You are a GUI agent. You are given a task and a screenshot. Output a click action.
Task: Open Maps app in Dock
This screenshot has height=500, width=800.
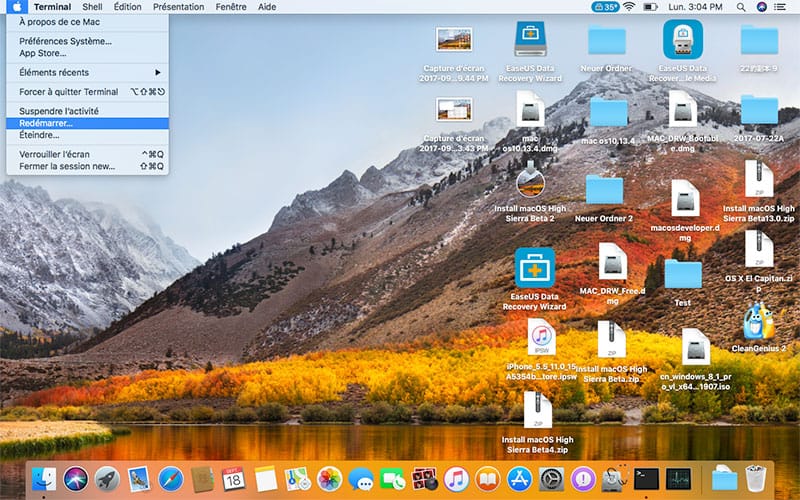pos(297,480)
